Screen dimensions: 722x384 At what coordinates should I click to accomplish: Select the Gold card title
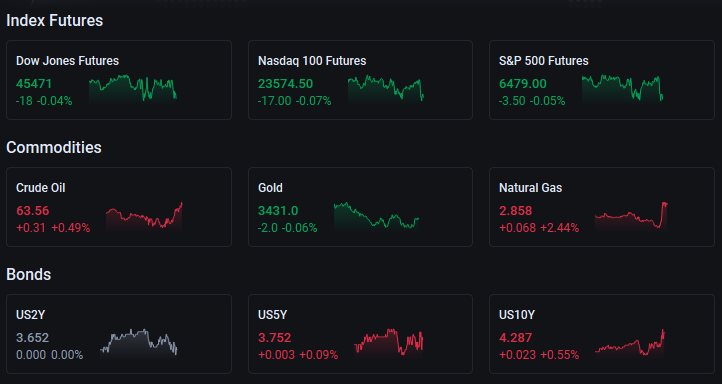click(x=270, y=188)
